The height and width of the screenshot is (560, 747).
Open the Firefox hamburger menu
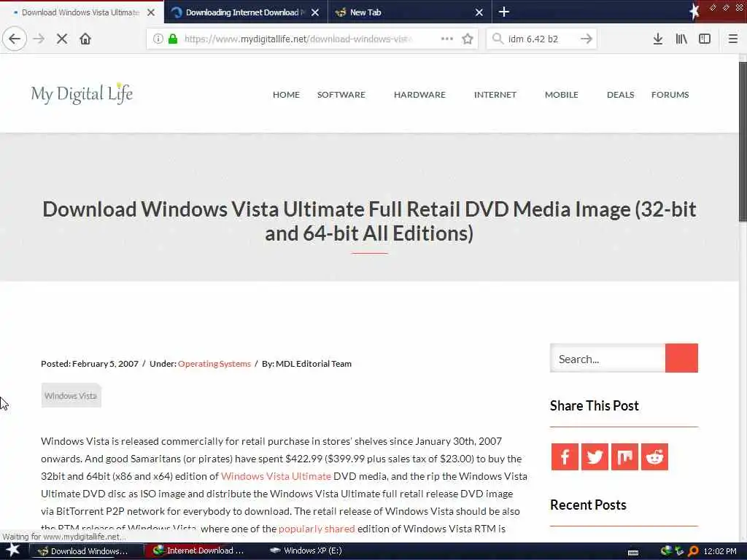732,39
